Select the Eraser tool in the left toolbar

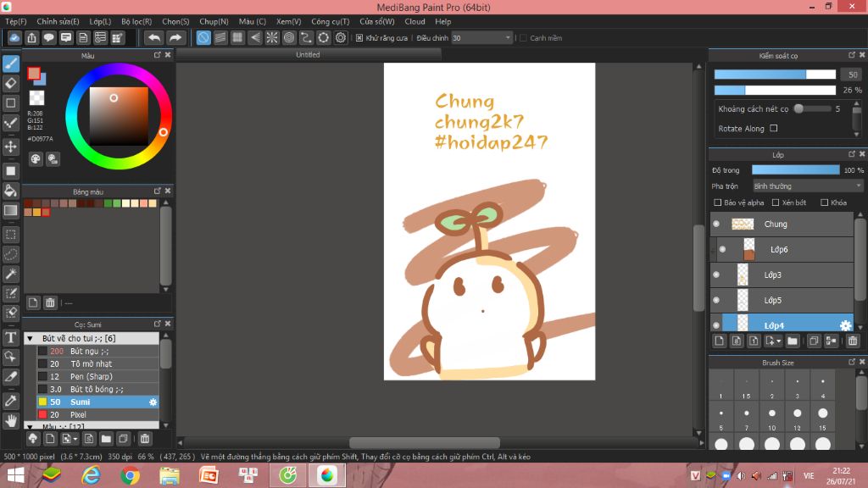pyautogui.click(x=11, y=83)
